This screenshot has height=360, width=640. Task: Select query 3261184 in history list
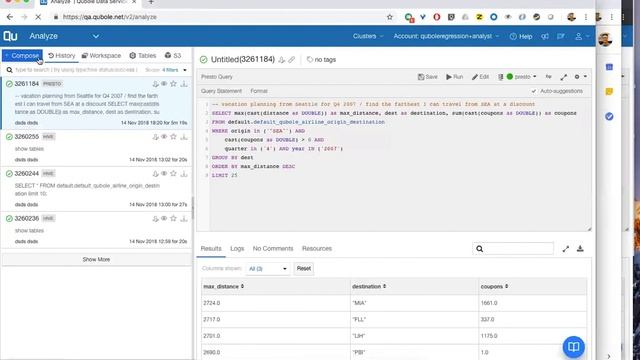[96, 103]
